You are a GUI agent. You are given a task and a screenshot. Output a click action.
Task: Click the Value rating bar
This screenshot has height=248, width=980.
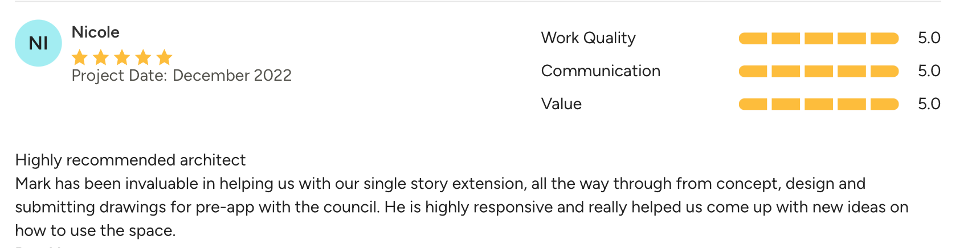click(x=819, y=105)
